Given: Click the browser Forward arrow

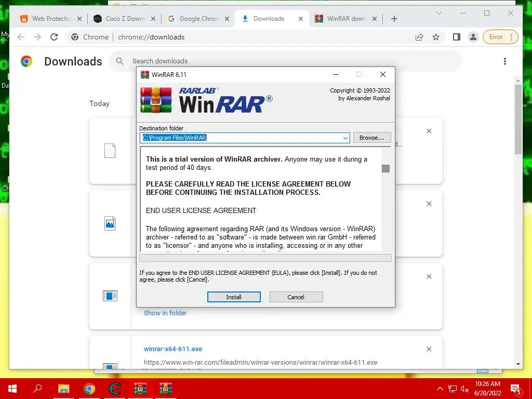Looking at the screenshot, I should [x=37, y=37].
